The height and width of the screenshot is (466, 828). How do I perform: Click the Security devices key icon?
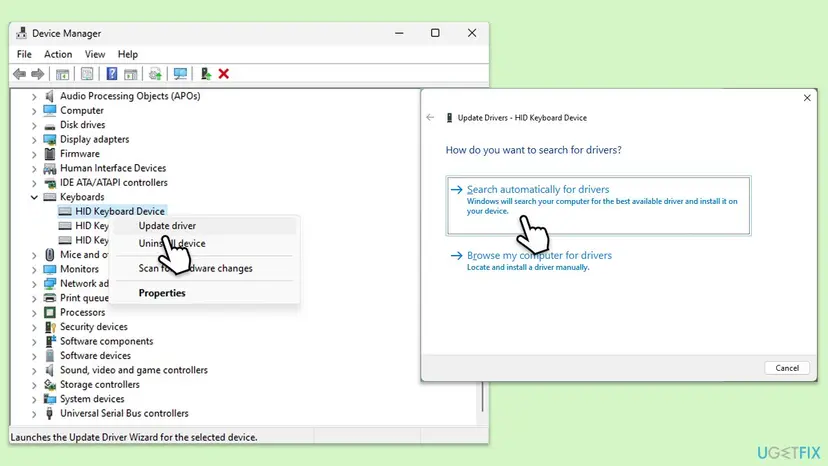pos(50,327)
